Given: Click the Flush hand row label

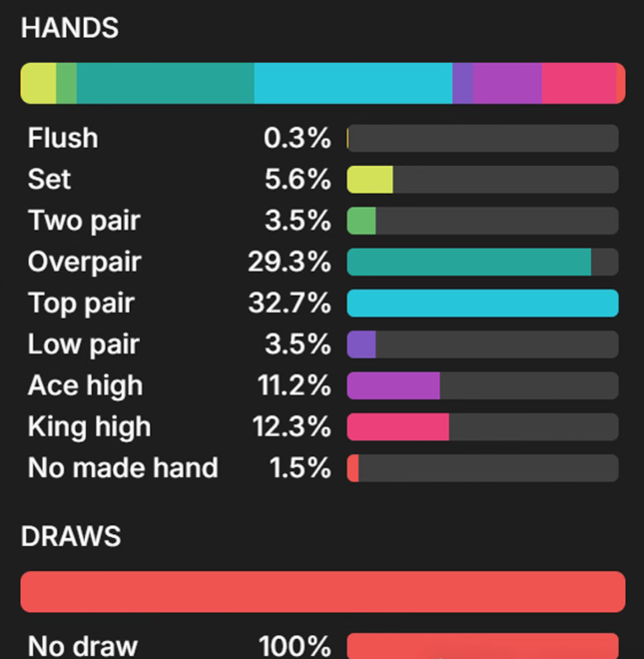Looking at the screenshot, I should (x=63, y=138).
